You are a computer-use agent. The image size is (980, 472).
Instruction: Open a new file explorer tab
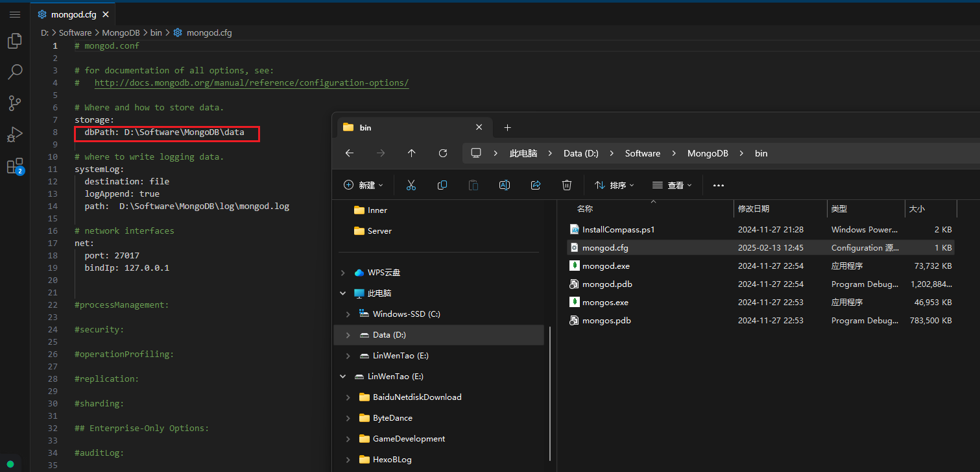[x=507, y=127]
